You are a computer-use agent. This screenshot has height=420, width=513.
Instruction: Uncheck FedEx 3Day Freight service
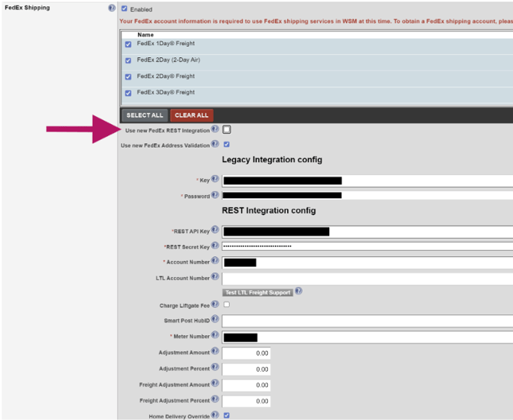(x=129, y=93)
